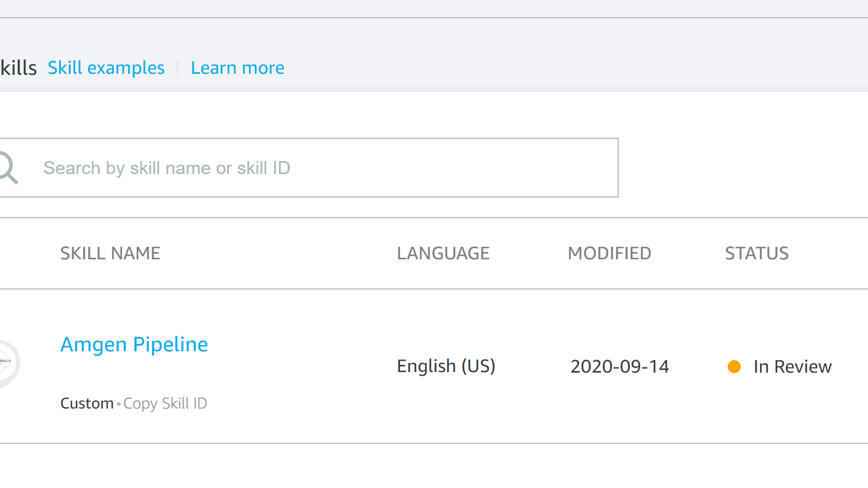
Task: Click the Amgen Pipeline skill logo
Action: pyautogui.click(x=6, y=363)
